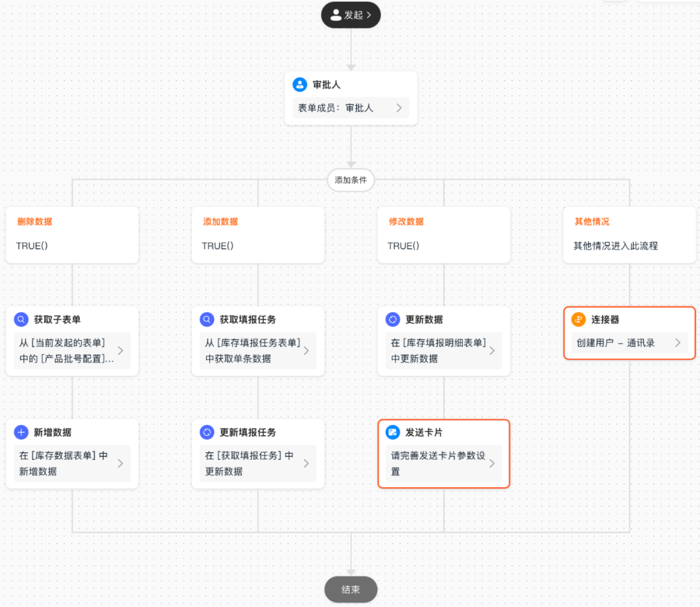Open 创建用户 – 通讯录 settings row

[x=629, y=343]
